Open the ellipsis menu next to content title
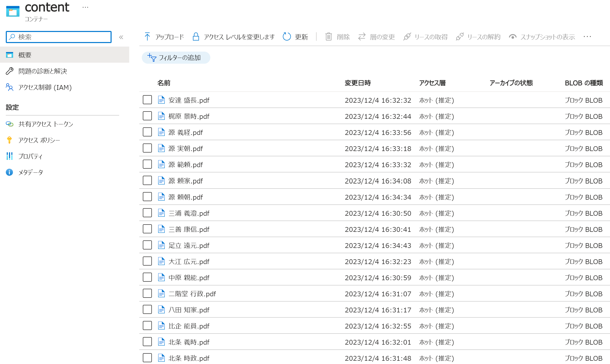610x364 pixels. click(x=85, y=7)
